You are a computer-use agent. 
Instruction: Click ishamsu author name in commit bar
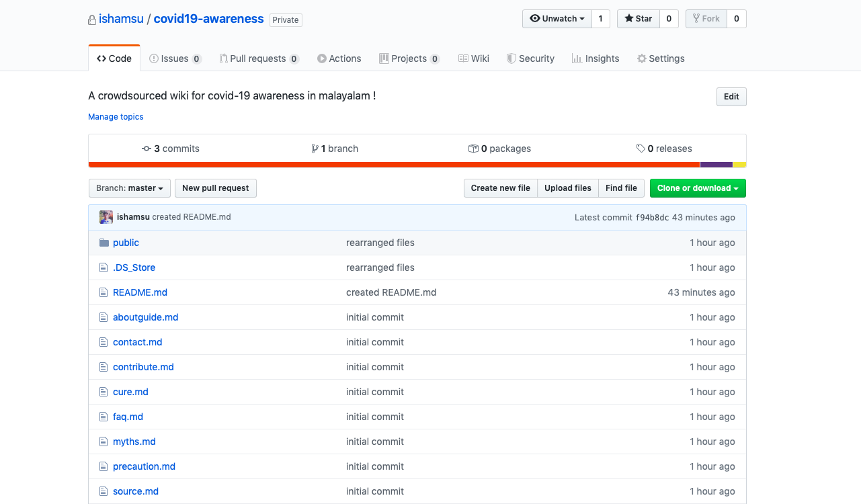(x=133, y=217)
